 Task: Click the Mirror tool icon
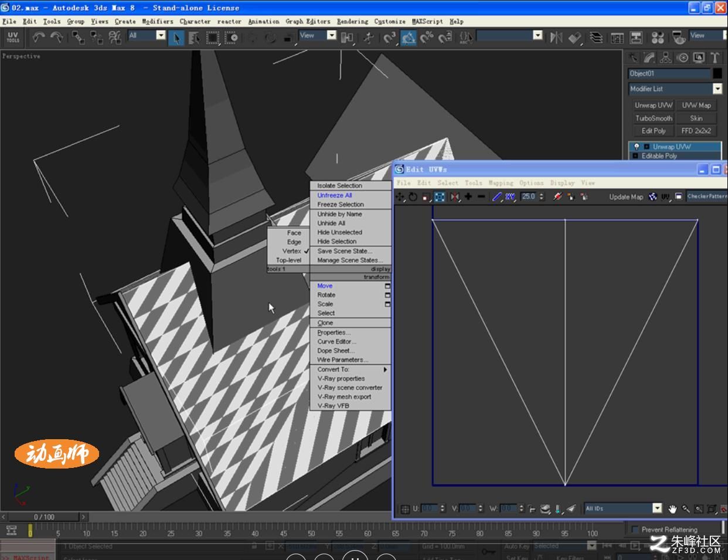tap(556, 38)
